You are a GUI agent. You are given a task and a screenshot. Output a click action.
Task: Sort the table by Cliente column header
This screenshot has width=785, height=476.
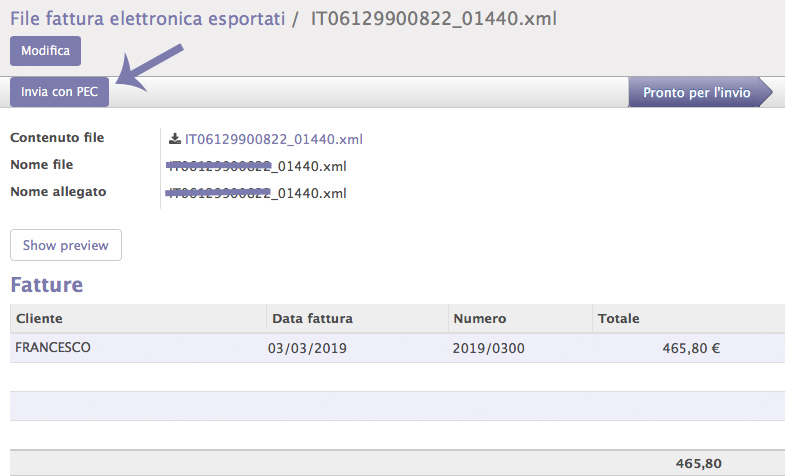[39, 319]
